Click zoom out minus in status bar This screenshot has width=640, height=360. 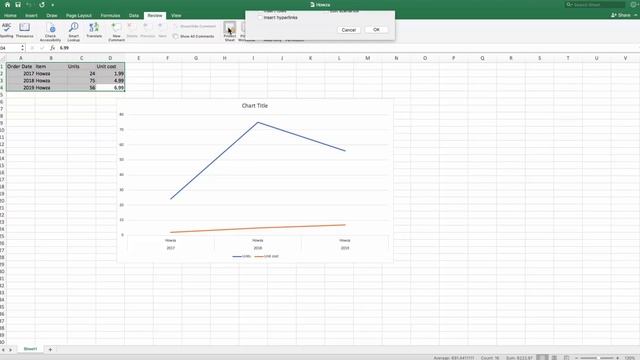click(576, 358)
